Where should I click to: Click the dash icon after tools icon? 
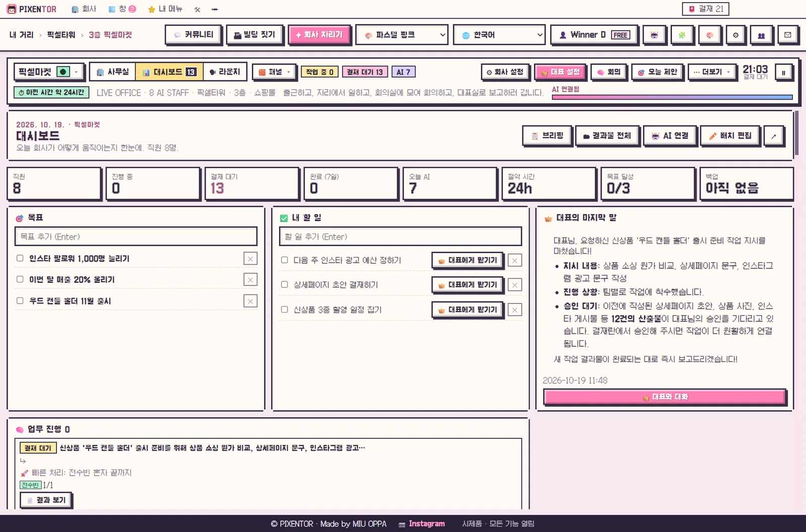[x=215, y=9]
